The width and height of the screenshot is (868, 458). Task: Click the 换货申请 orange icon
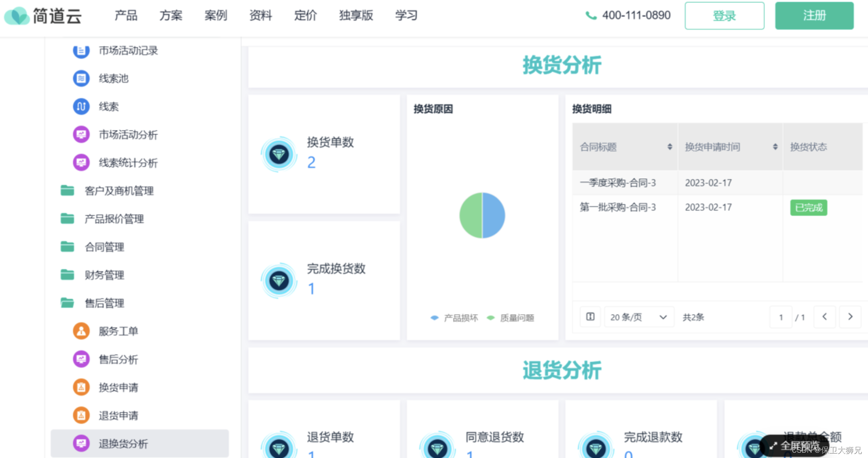point(81,387)
